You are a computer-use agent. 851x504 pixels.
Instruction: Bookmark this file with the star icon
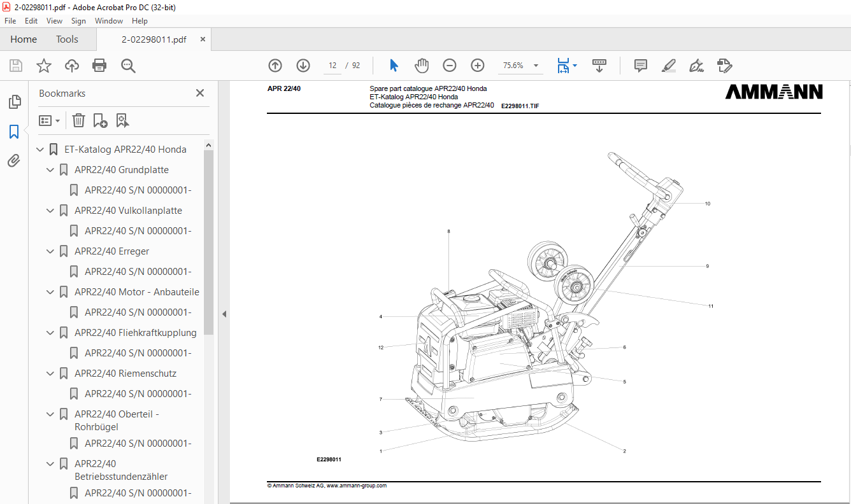44,66
